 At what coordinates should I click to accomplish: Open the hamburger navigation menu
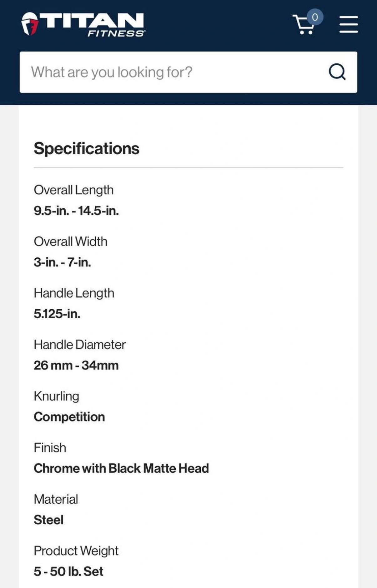tap(349, 24)
